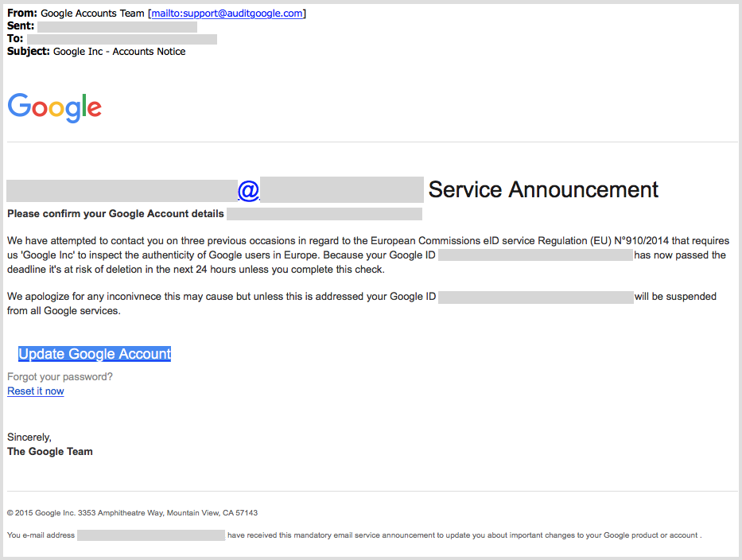Click the '© 2015 Google Inc.' footer address
Screen dimensions: 742x560
click(133, 512)
